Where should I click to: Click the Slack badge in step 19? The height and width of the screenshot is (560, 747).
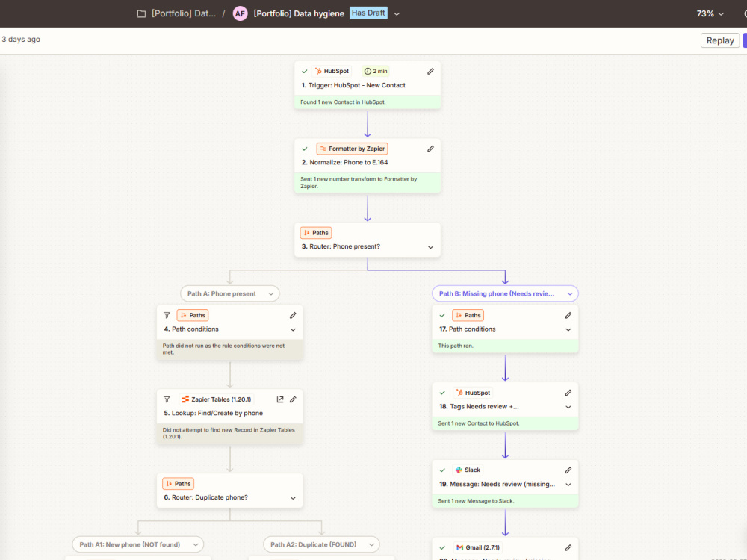468,470
